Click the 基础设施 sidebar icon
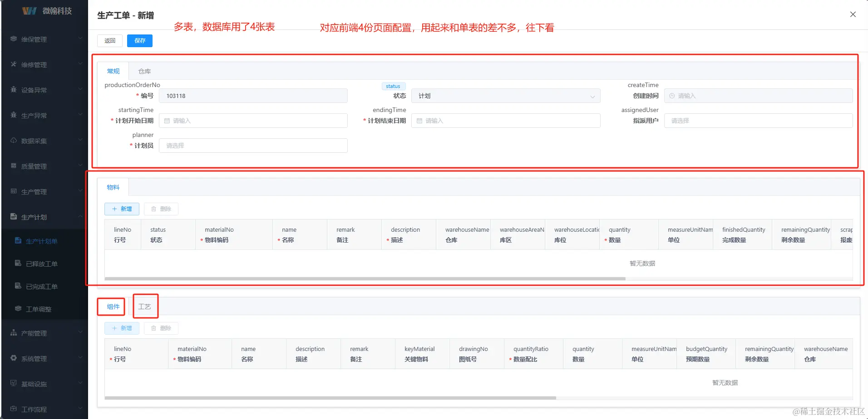This screenshot has height=419, width=868. pyautogui.click(x=14, y=384)
